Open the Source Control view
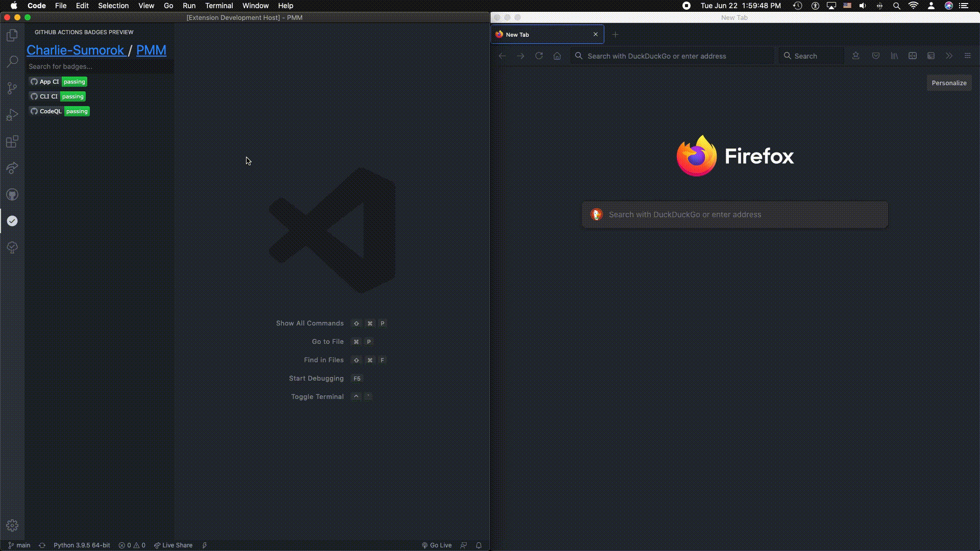Image resolution: width=980 pixels, height=551 pixels. [x=12, y=88]
